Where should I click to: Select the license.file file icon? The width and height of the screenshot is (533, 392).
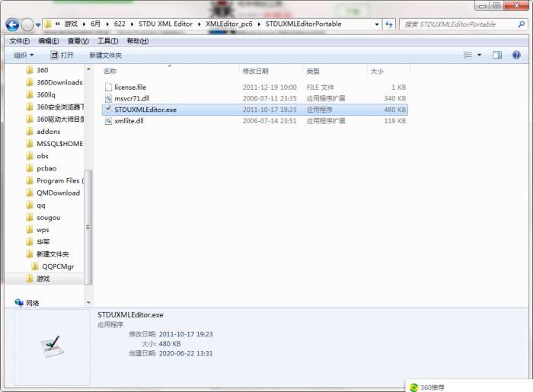tap(108, 87)
